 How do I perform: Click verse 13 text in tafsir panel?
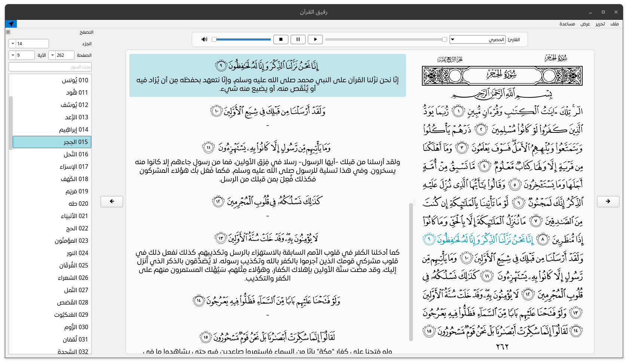click(x=267, y=238)
